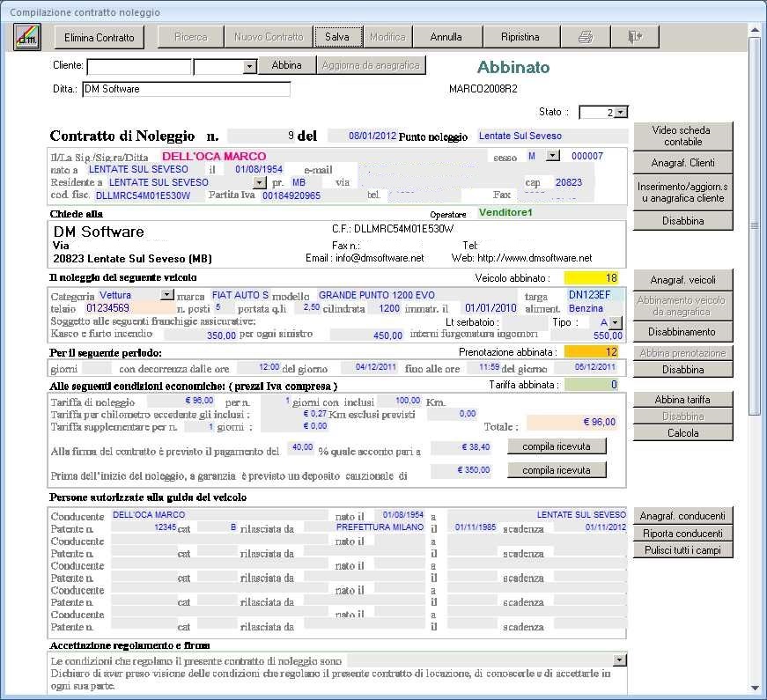Click the Cliente text input field
The height and width of the screenshot is (700, 767).
(139, 67)
